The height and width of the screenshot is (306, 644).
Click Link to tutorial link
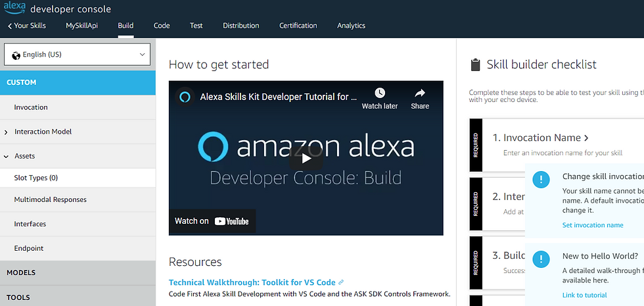click(584, 295)
